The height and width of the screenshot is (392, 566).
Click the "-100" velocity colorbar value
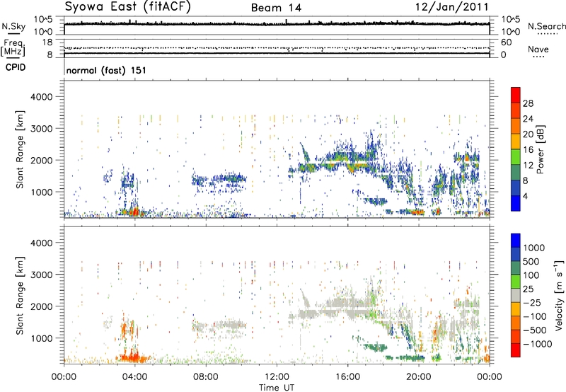(x=534, y=316)
